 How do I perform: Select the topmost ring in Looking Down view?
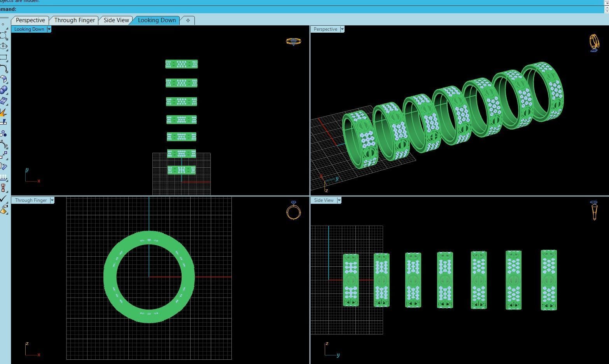[x=182, y=64]
